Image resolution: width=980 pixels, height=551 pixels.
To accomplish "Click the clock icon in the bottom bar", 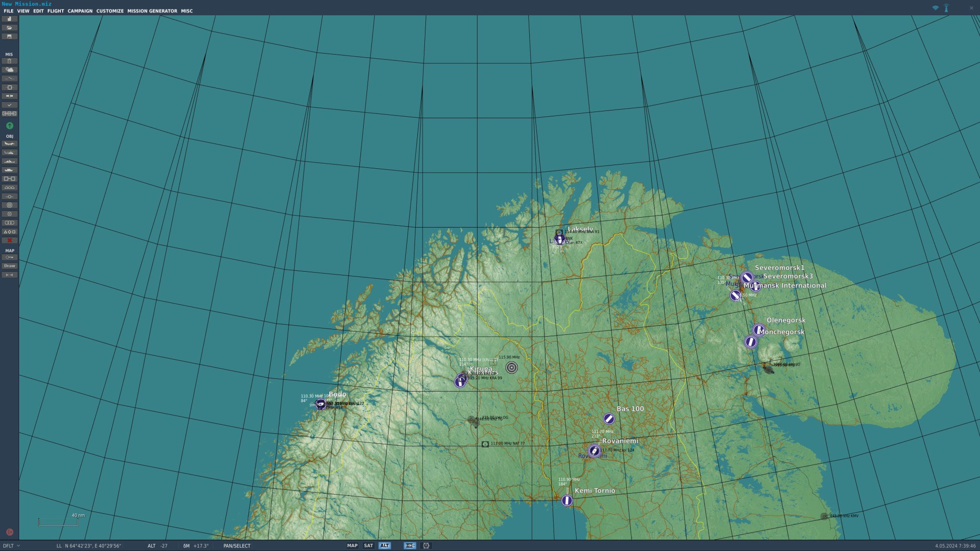I will point(426,545).
